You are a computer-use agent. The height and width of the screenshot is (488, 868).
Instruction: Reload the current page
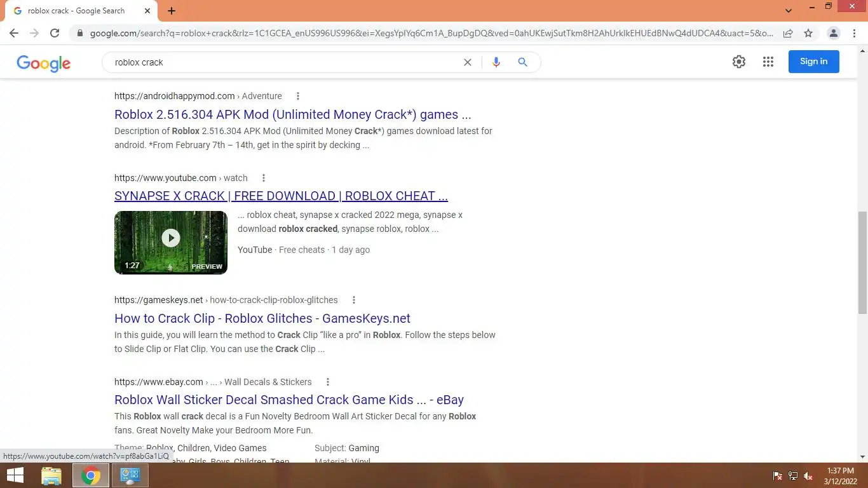[55, 33]
